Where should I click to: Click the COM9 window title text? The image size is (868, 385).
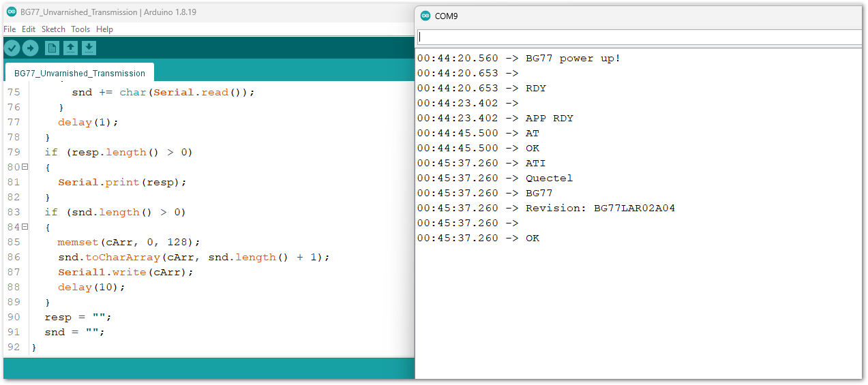click(447, 16)
